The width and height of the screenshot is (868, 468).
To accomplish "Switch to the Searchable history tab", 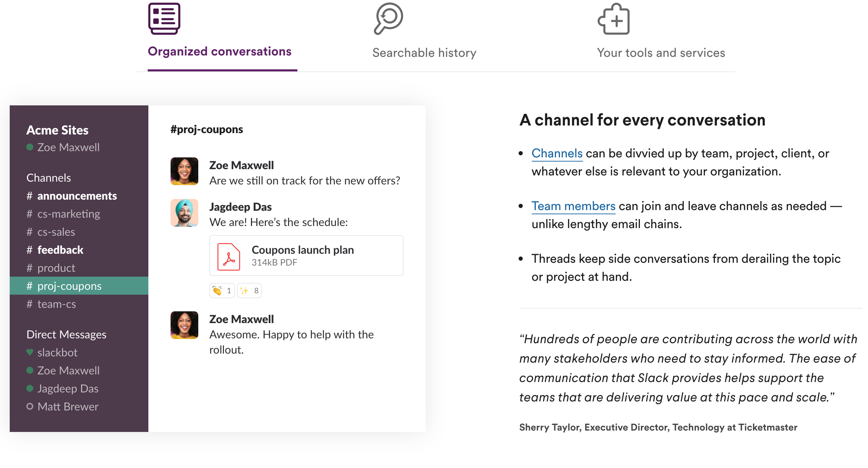I will point(424,53).
